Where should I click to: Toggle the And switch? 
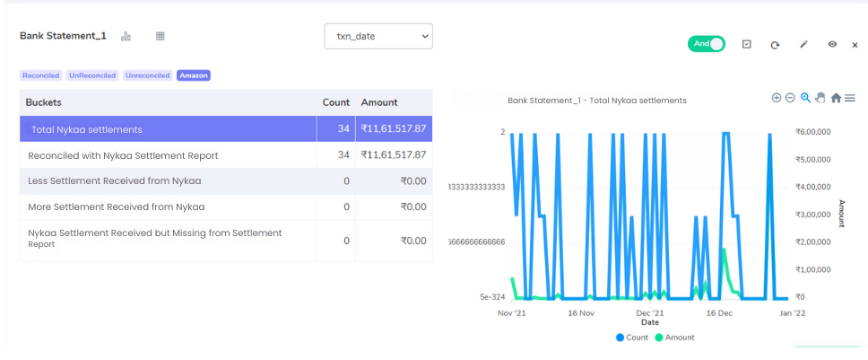707,44
